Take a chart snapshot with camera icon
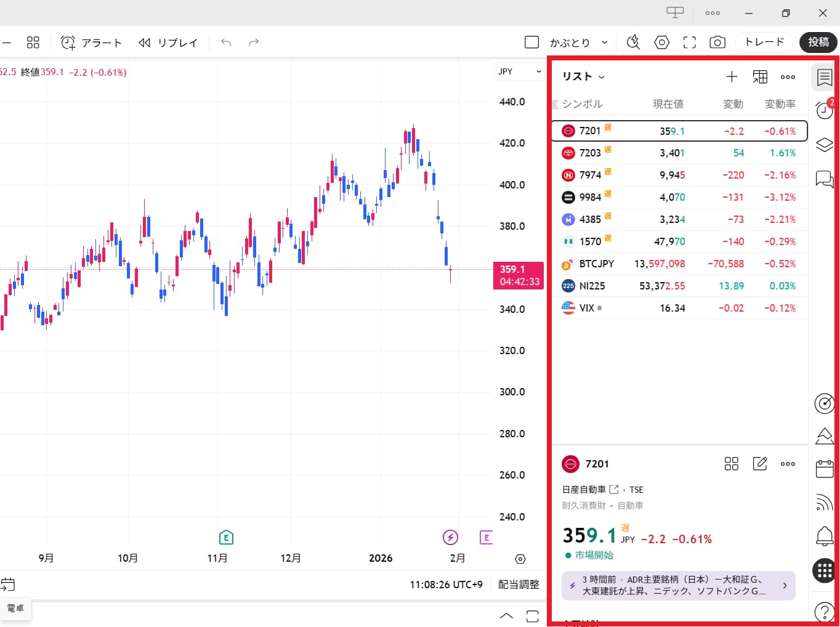The height and width of the screenshot is (627, 840). 717,42
